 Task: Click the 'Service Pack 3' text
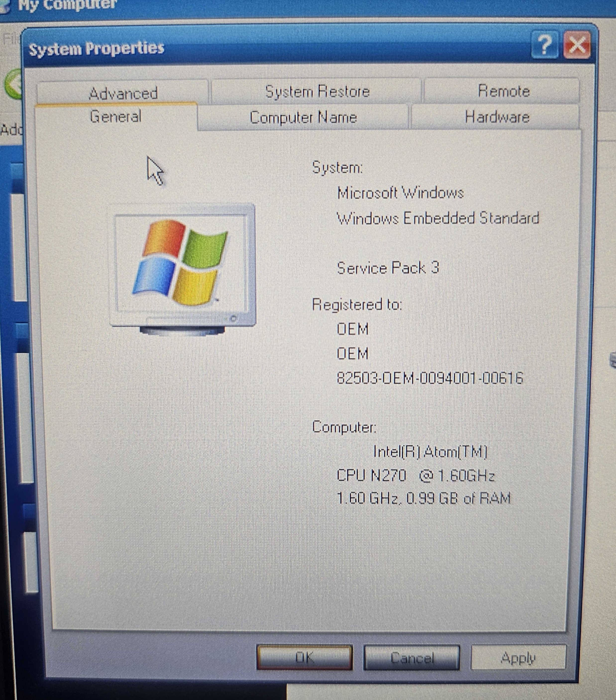tap(388, 267)
